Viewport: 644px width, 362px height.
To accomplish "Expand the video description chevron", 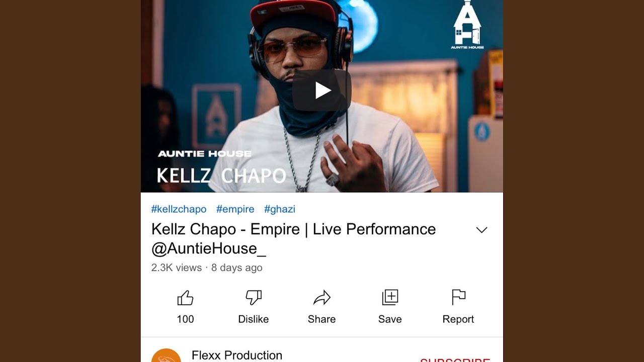I will point(481,230).
